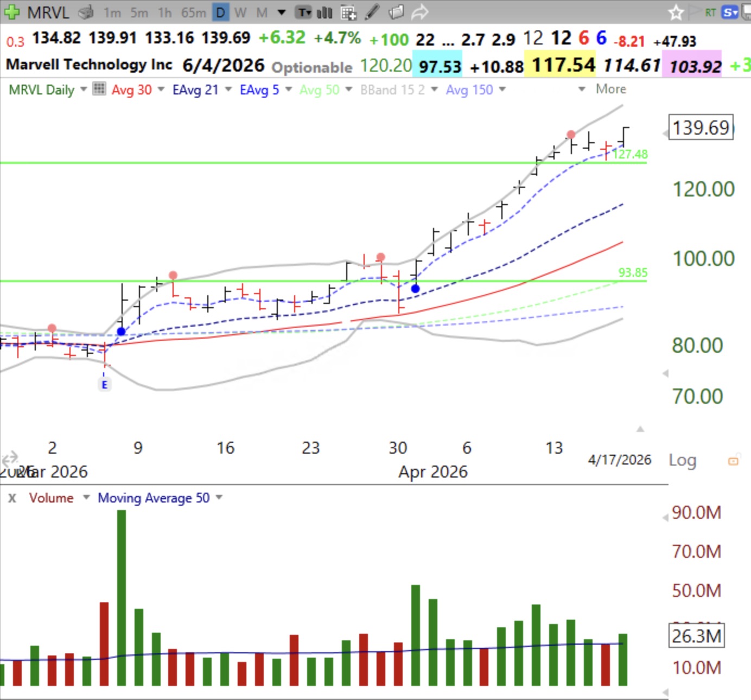The width and height of the screenshot is (751, 700).
Task: Open the EAvg 5 indicator dropdown
Action: (288, 89)
